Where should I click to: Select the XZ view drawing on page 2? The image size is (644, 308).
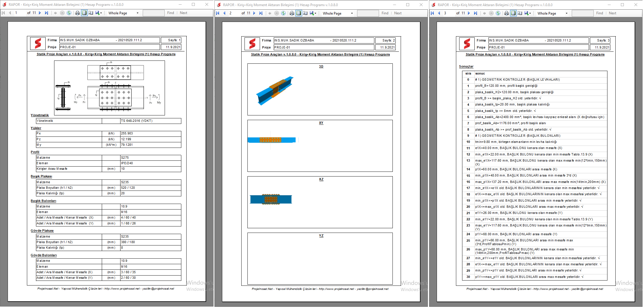271,199
